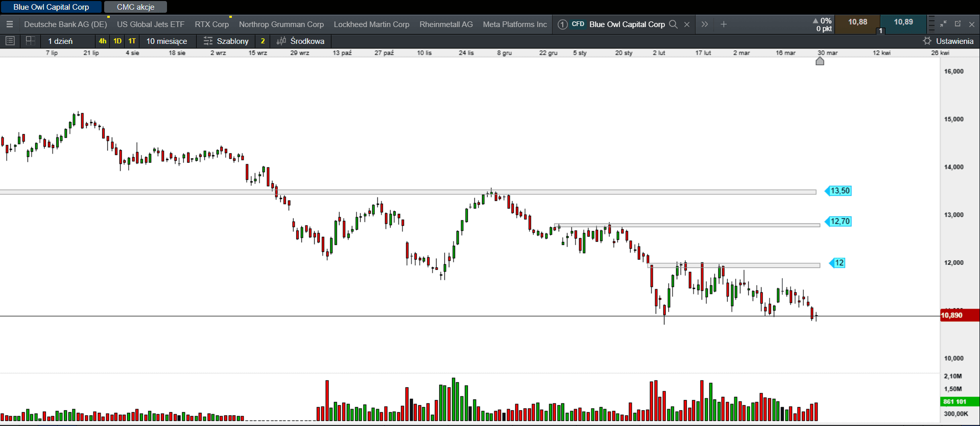The height and width of the screenshot is (426, 980).
Task: Select the 1T weekly timeframe
Action: coord(132,41)
